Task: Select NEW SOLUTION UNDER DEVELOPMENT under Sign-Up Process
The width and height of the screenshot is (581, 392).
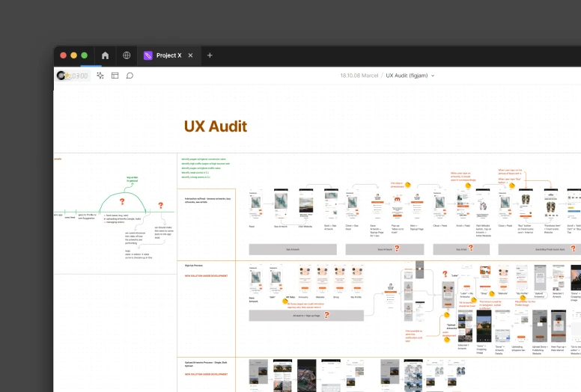Action: click(207, 276)
